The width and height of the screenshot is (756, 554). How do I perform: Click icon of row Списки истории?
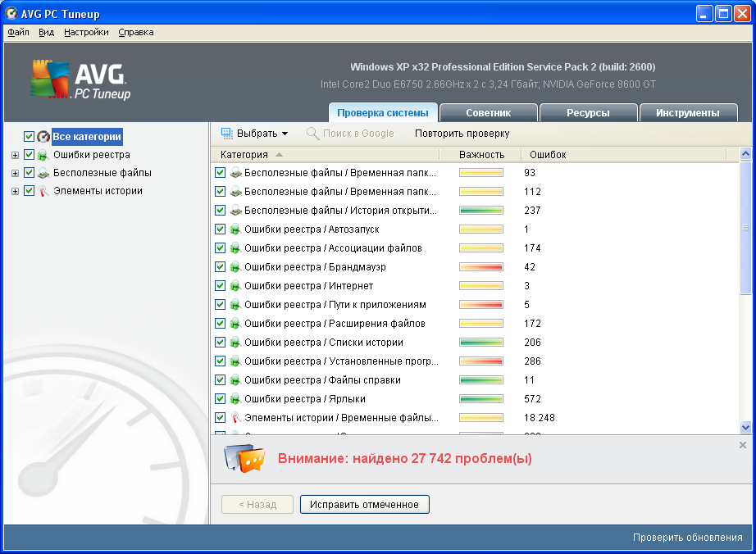235,343
